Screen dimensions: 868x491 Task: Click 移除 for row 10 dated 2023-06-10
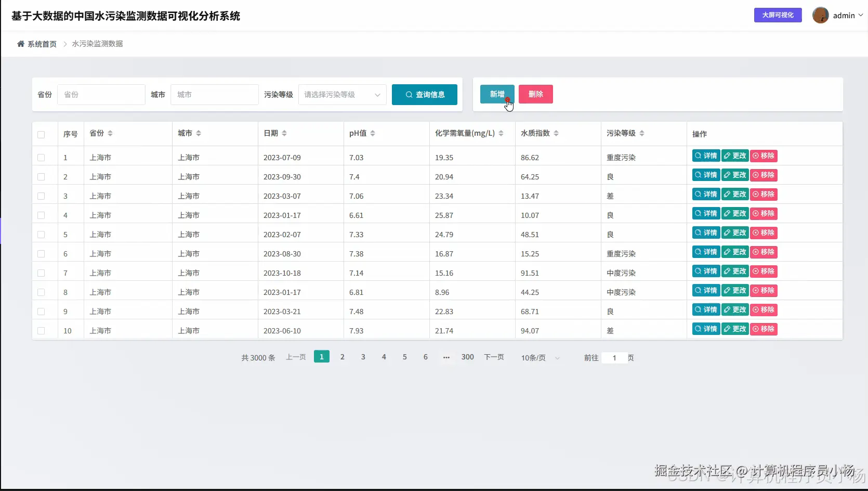[764, 329]
